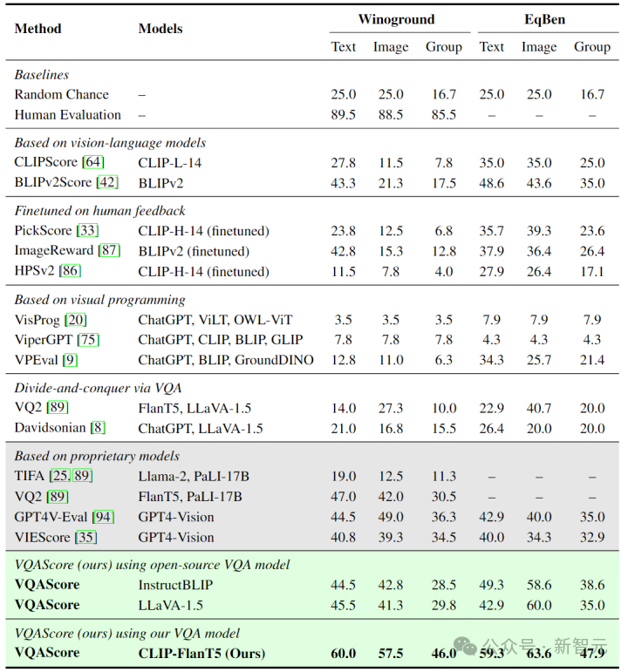Click the Models column header
The image size is (628, 672).
160,29
